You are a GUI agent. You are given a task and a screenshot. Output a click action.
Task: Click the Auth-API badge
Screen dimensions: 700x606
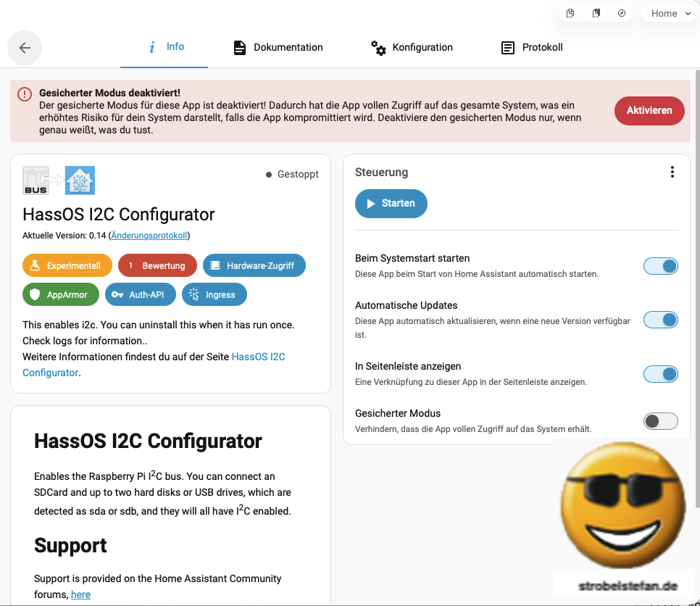(x=140, y=295)
